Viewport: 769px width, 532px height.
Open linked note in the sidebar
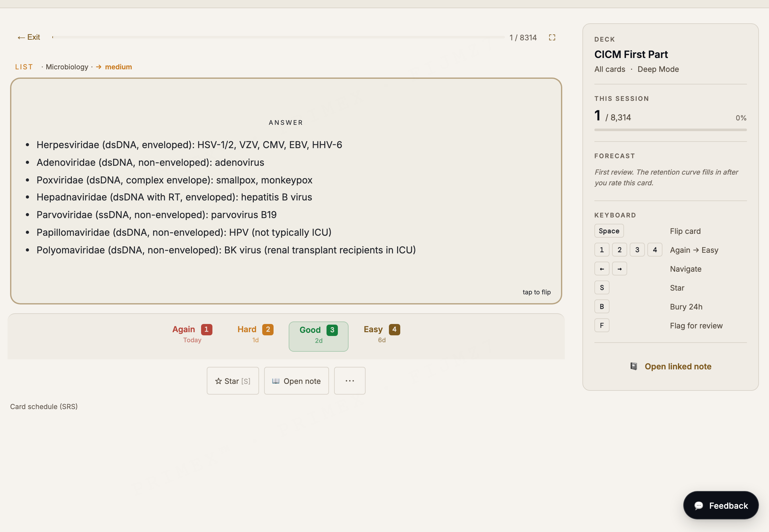click(x=671, y=366)
